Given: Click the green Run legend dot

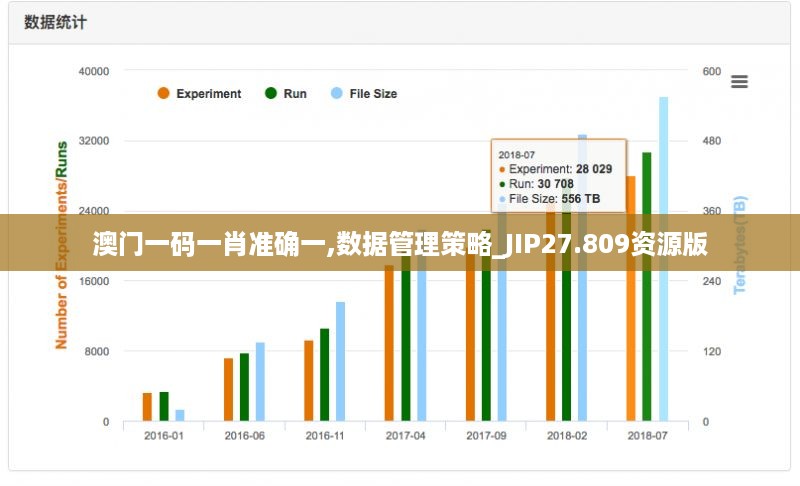Looking at the screenshot, I should (270, 93).
